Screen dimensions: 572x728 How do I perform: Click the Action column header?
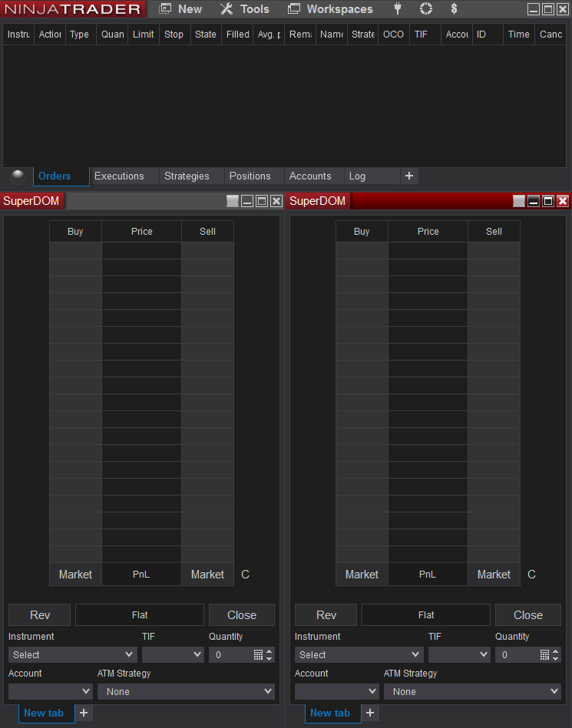[x=50, y=35]
